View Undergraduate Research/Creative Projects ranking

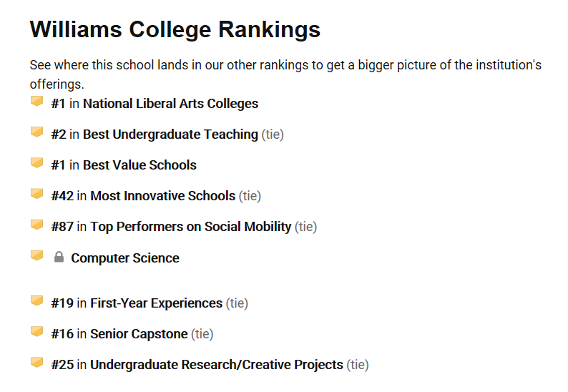click(216, 365)
